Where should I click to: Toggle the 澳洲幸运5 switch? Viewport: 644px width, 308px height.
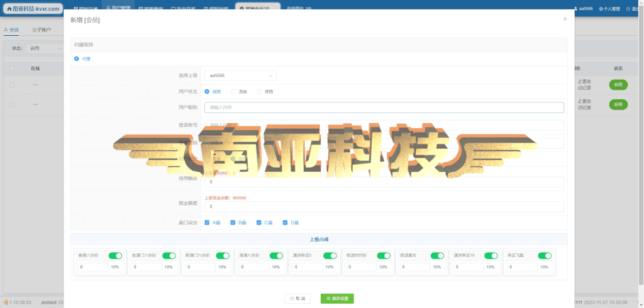pos(330,255)
